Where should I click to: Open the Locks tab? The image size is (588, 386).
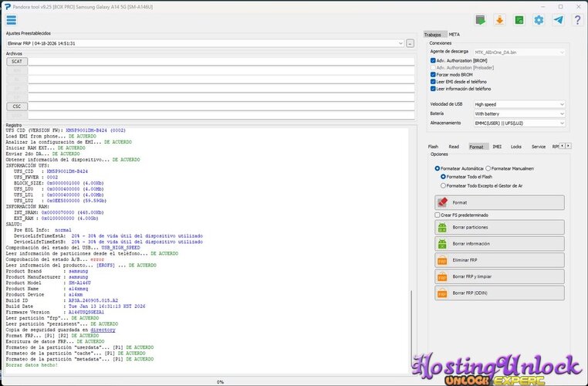[516, 147]
